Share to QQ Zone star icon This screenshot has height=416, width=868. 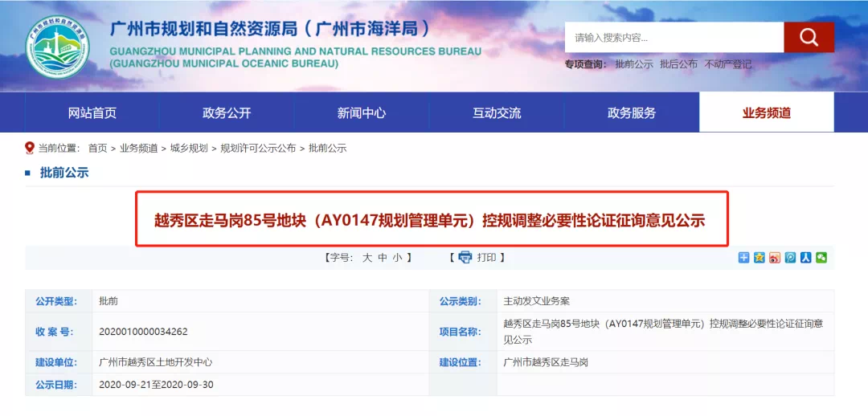759,258
